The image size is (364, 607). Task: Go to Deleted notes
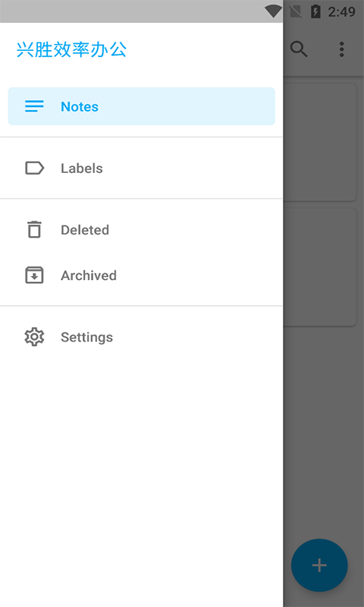tap(142, 230)
